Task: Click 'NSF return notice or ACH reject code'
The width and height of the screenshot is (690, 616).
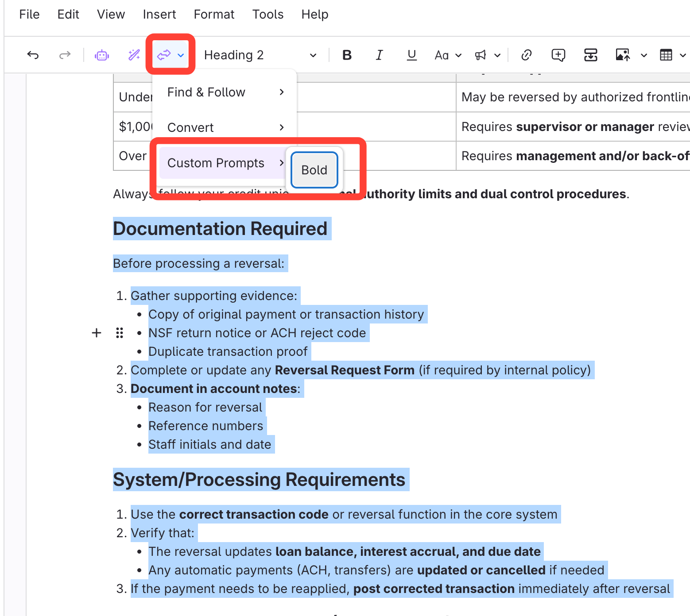Action: 257,333
